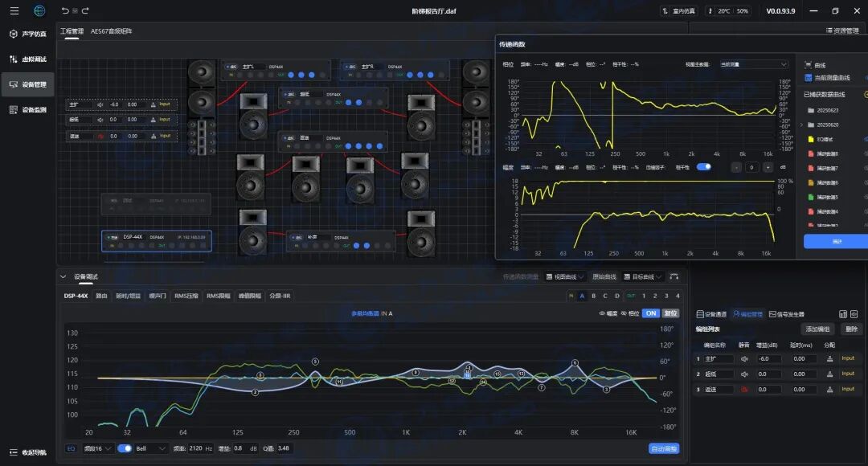Open the hamburger menu icon
This screenshot has width=868, height=466.
(14, 10)
